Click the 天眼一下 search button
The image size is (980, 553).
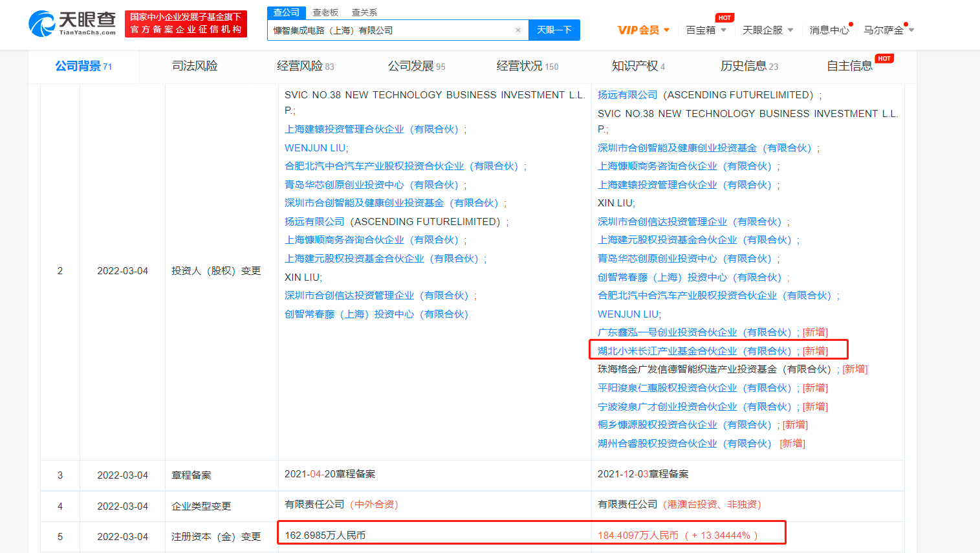[554, 30]
